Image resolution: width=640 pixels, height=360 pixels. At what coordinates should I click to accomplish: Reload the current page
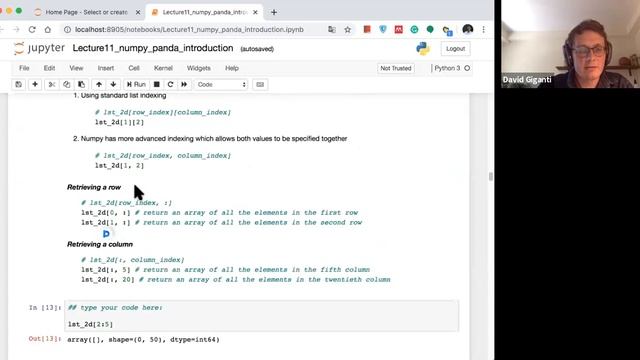pos(32,29)
